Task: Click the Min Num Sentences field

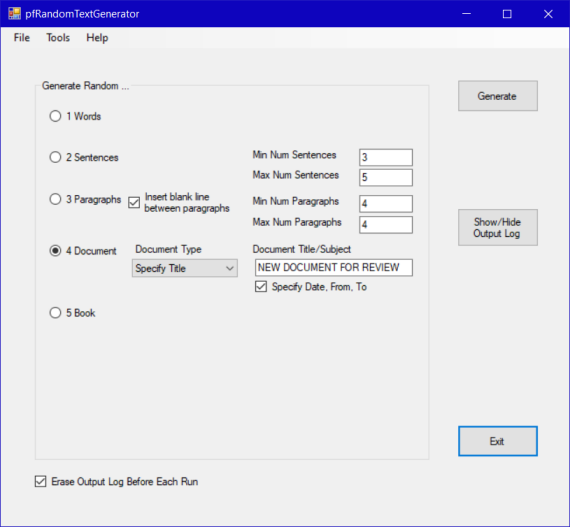Action: coord(386,157)
